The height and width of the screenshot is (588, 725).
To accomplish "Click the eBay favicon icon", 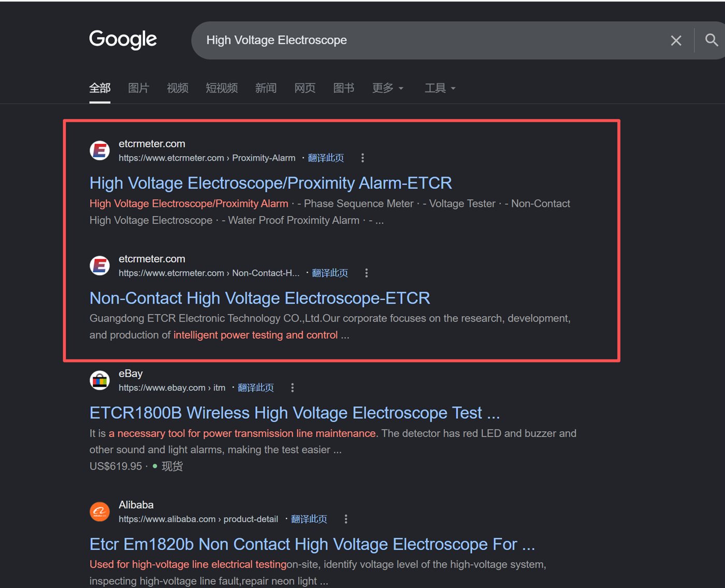I will (99, 380).
